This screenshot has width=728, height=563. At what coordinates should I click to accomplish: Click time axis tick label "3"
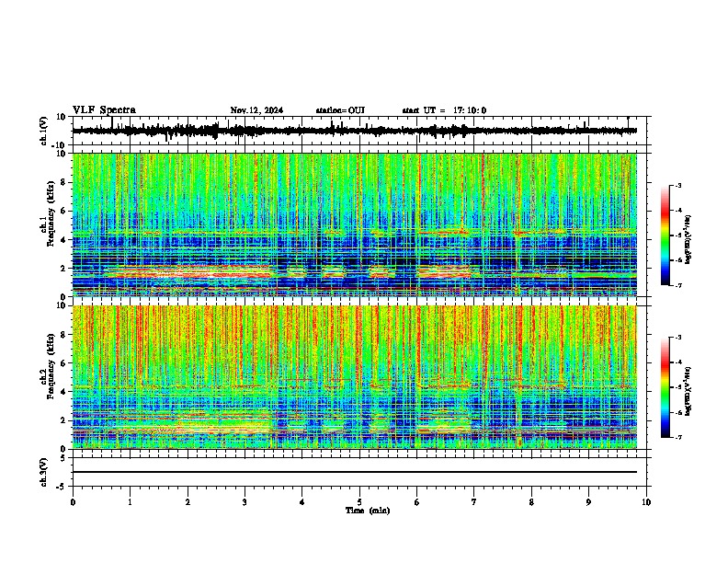pos(245,502)
